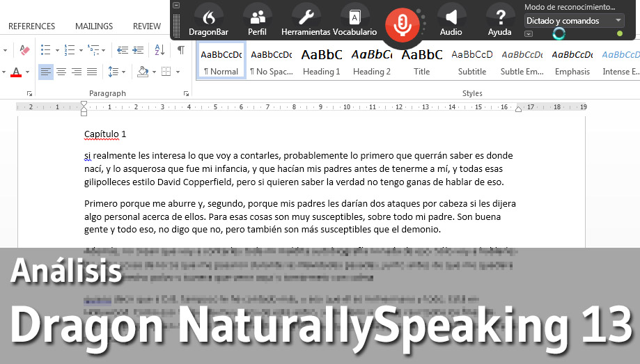Apply the Heading 1 style
The width and height of the screenshot is (640, 364).
tap(321, 60)
